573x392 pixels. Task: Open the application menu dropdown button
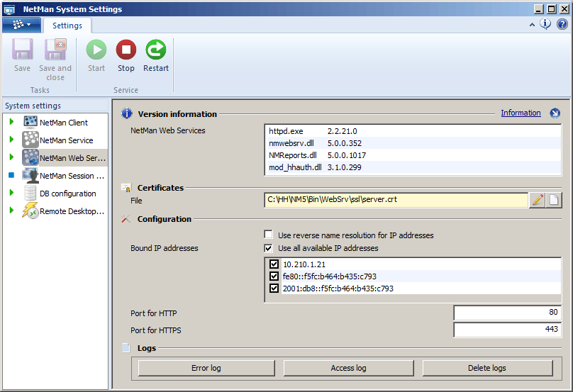[21, 25]
